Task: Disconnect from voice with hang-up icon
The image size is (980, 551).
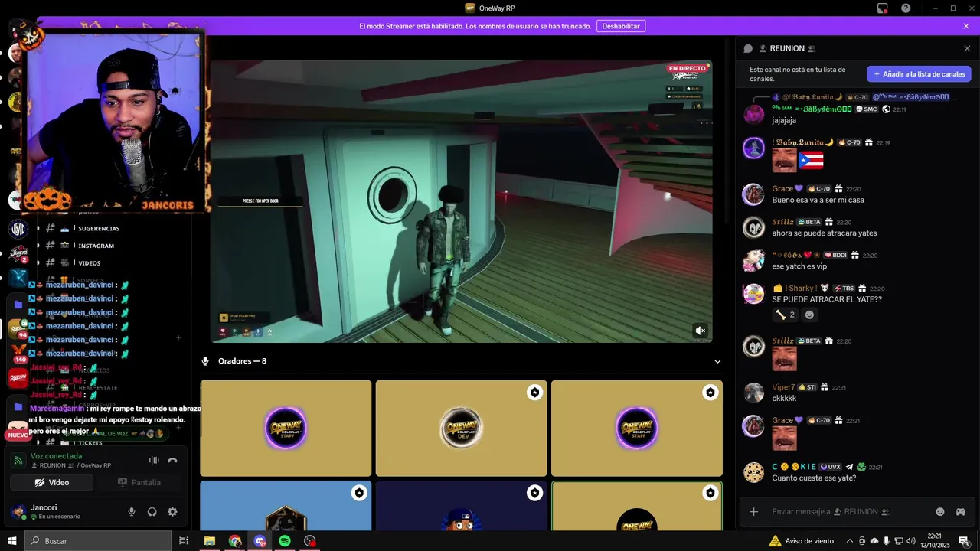Action: coord(172,460)
